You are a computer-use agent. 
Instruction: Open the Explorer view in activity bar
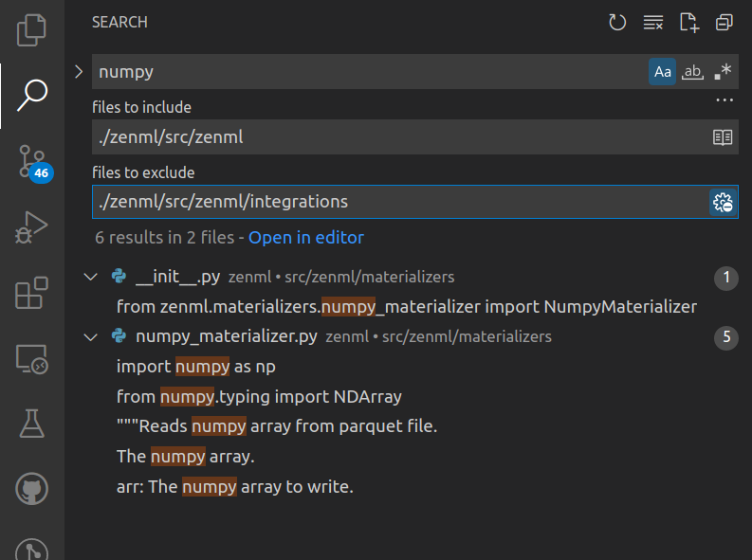(31, 30)
